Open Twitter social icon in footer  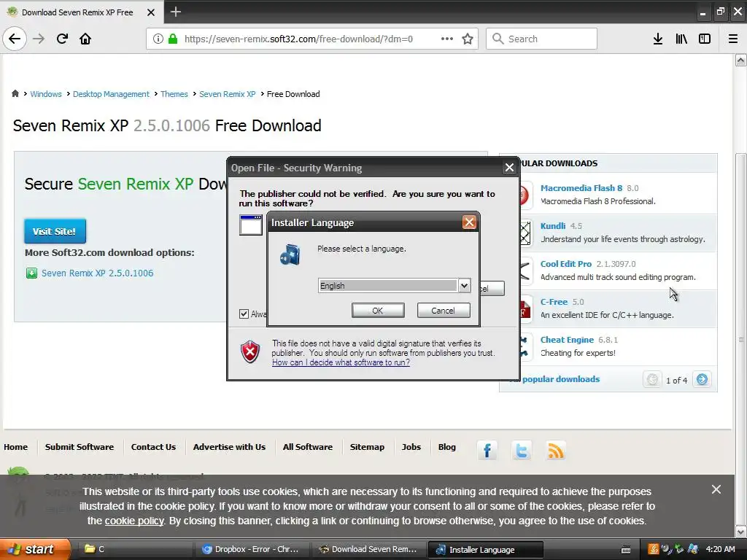pyautogui.click(x=521, y=450)
